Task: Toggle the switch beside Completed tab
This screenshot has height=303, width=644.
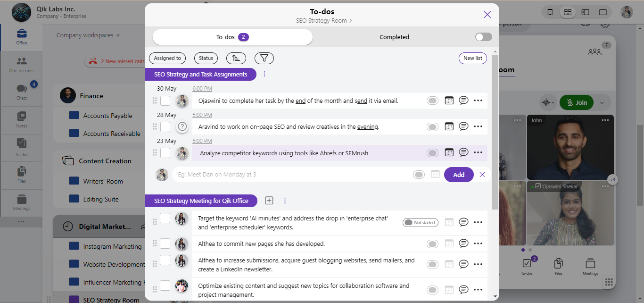Action: [x=483, y=37]
